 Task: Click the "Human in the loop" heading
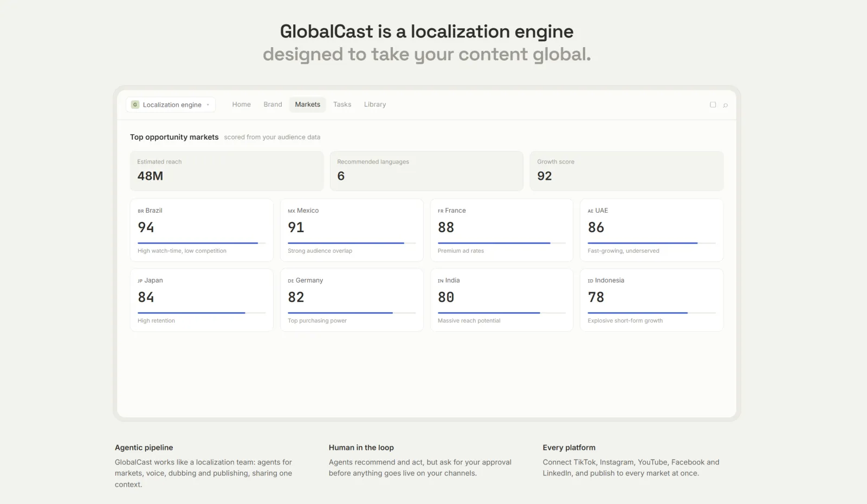[361, 448]
